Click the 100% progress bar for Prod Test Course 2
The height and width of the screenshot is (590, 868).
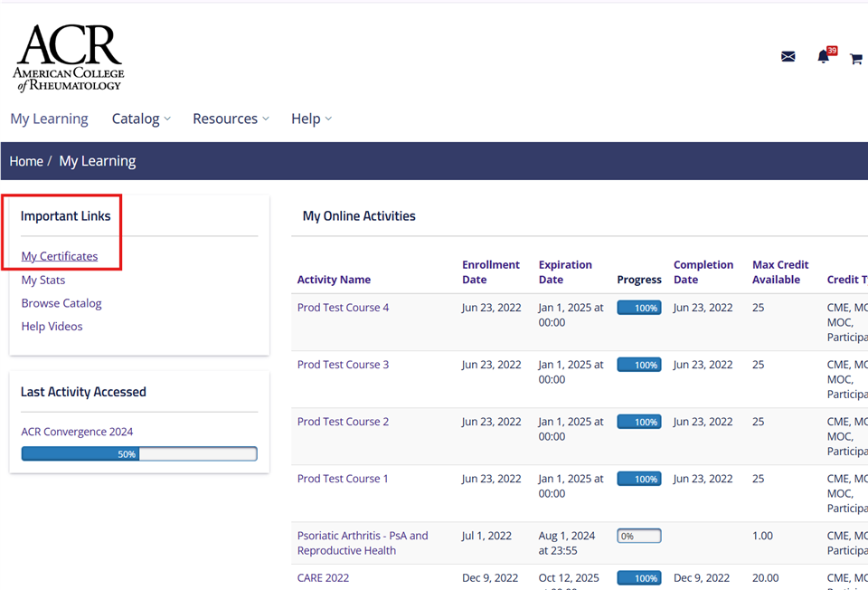point(639,423)
